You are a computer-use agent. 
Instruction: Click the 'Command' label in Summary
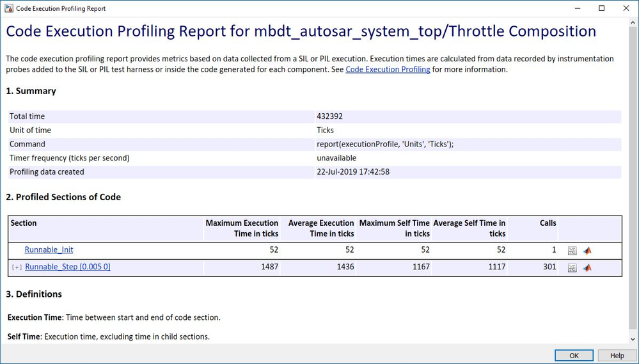(28, 144)
